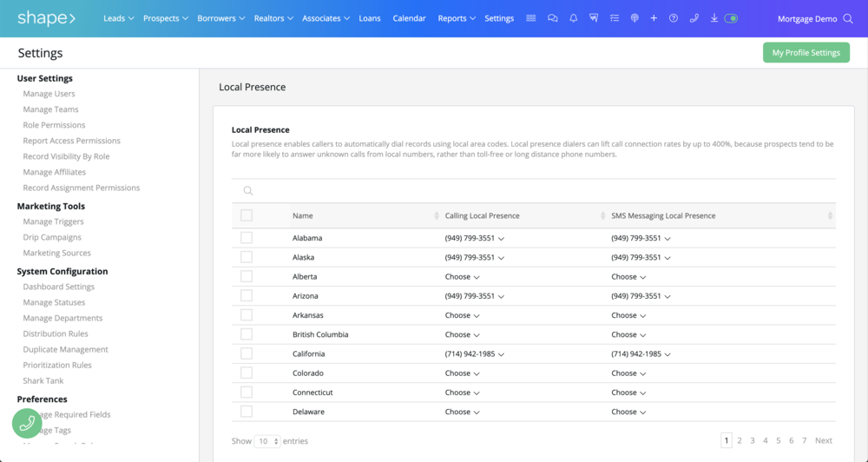The width and height of the screenshot is (868, 462).
Task: Sort by SMS Messaging Local Presence arrows
Action: [x=830, y=216]
